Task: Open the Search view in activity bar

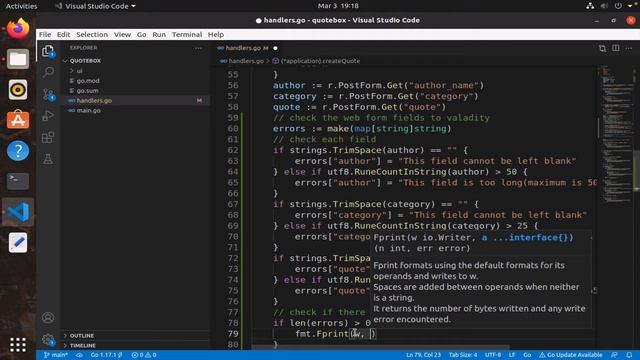Action: pos(48,72)
